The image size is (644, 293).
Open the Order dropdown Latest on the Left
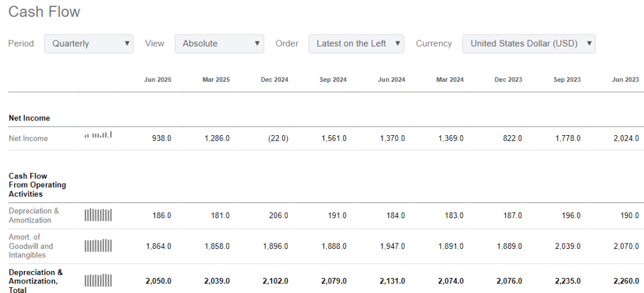tap(356, 43)
